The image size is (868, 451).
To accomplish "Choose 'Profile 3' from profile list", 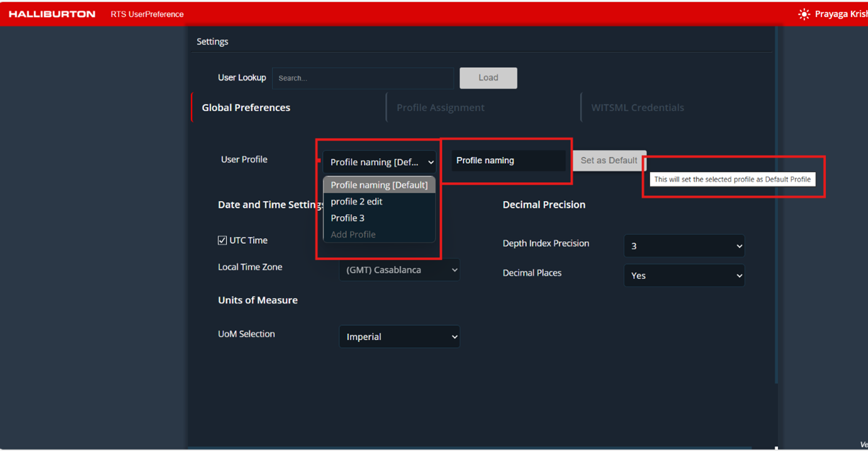I will click(348, 218).
